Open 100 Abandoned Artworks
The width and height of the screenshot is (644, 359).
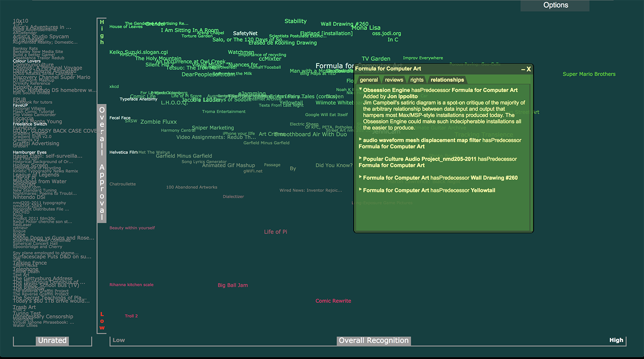pyautogui.click(x=191, y=187)
